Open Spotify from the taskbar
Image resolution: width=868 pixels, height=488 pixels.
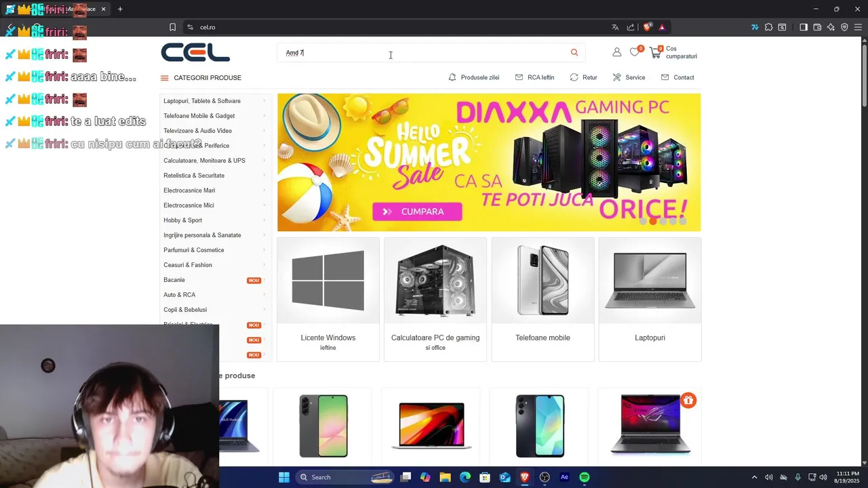pos(585,477)
